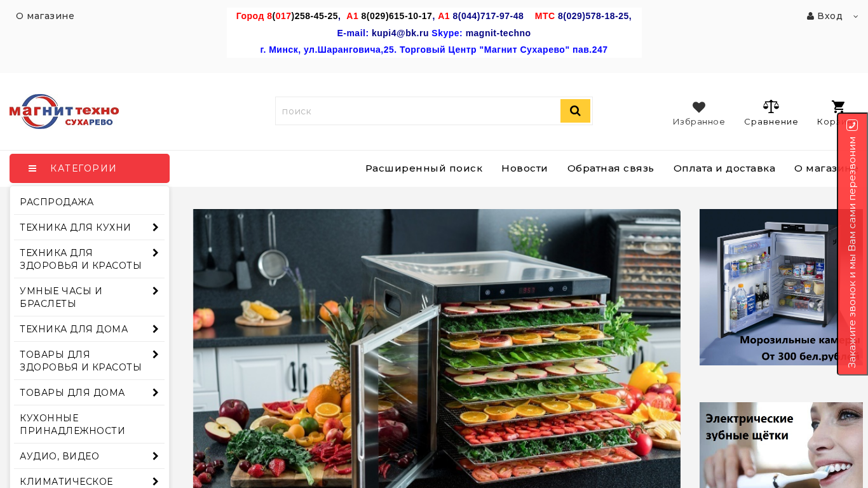Open Распродажа category
868x488 pixels.
[x=57, y=202]
